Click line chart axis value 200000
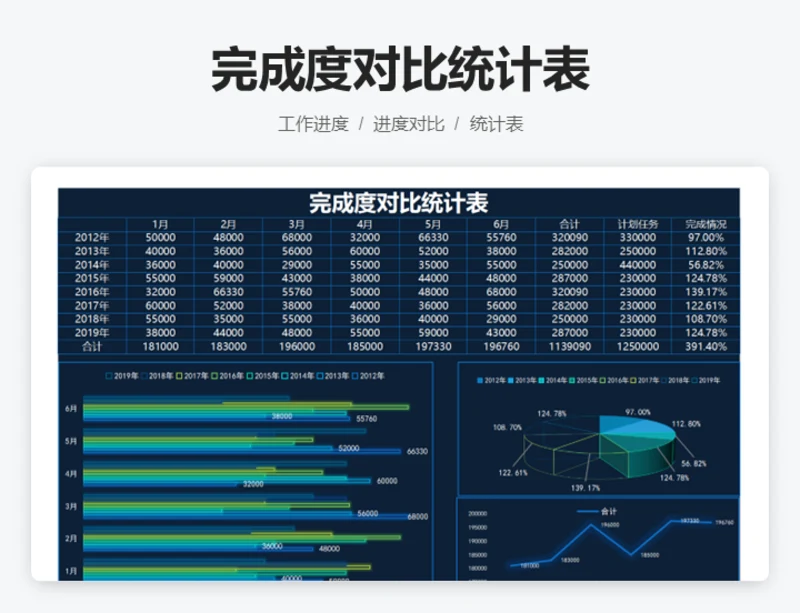This screenshot has height=613, width=800. click(x=478, y=513)
